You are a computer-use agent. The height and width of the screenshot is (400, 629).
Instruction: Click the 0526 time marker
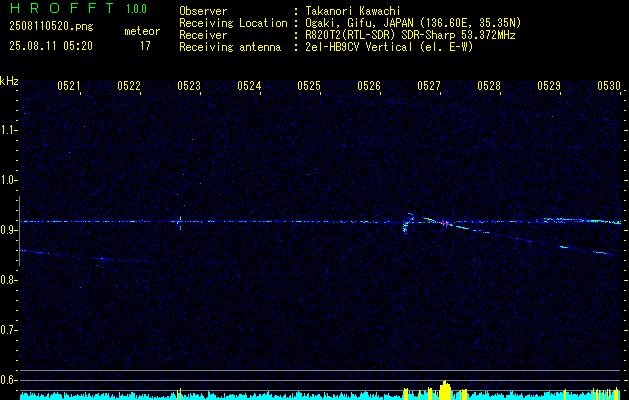click(x=369, y=85)
